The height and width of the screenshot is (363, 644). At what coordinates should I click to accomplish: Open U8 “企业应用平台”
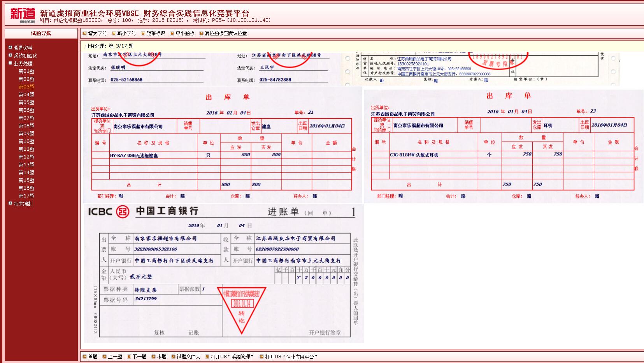coord(291,357)
